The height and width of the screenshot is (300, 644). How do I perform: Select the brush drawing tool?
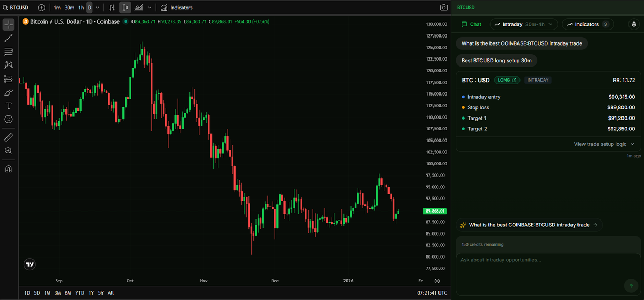9,92
